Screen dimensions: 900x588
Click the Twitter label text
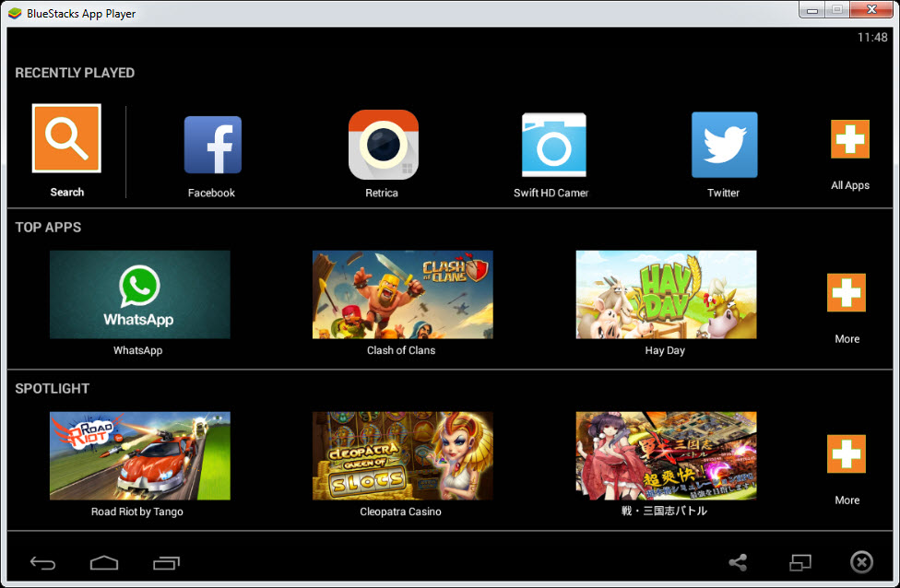click(723, 193)
